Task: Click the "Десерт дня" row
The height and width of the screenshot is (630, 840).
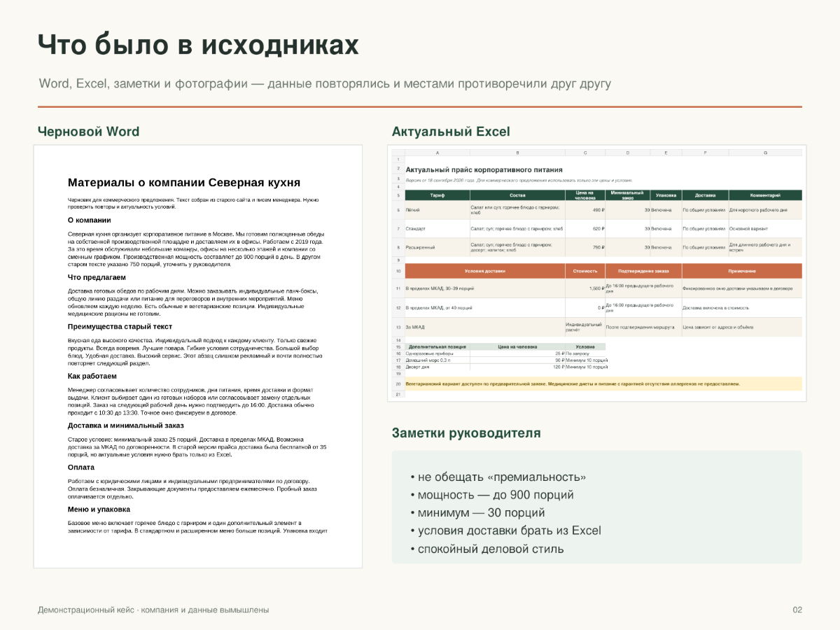Action: [505, 367]
